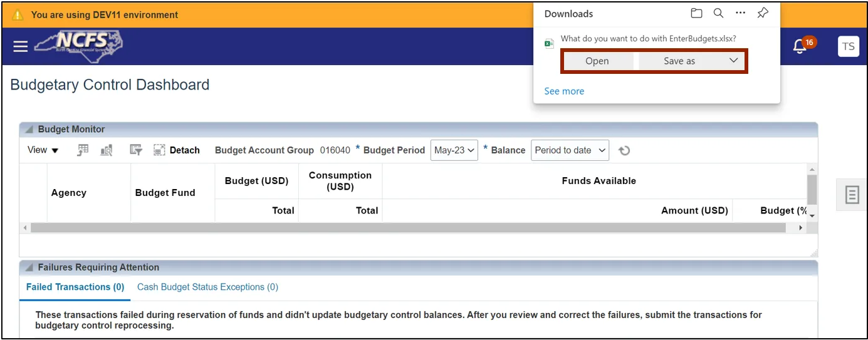Open the TS user profile menu
This screenshot has height=340, width=868.
coord(848,46)
